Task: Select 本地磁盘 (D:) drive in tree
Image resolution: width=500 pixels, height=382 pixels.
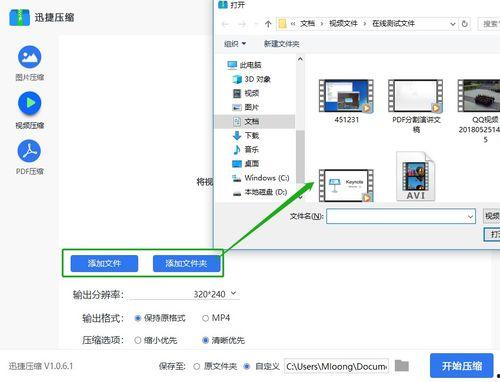Action: pyautogui.click(x=260, y=192)
